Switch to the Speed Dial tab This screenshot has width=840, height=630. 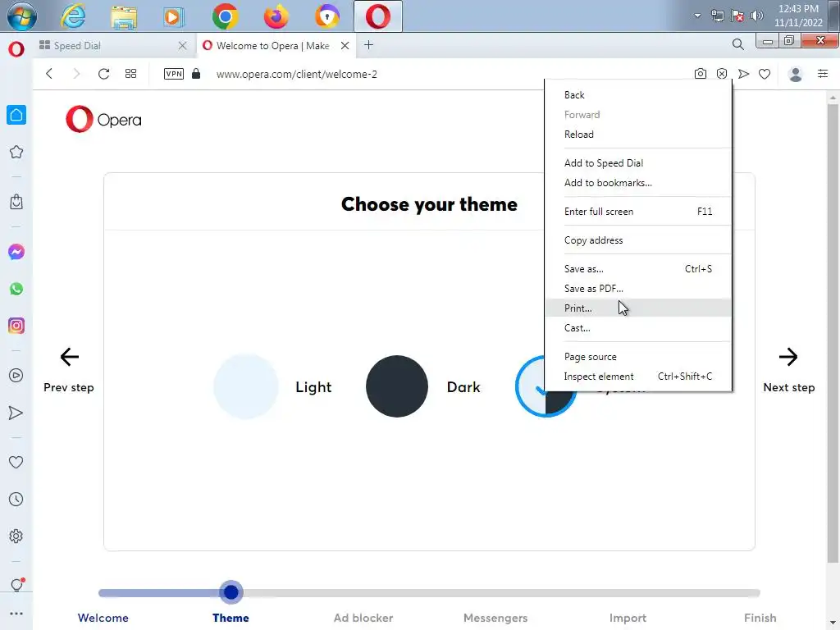coord(113,46)
